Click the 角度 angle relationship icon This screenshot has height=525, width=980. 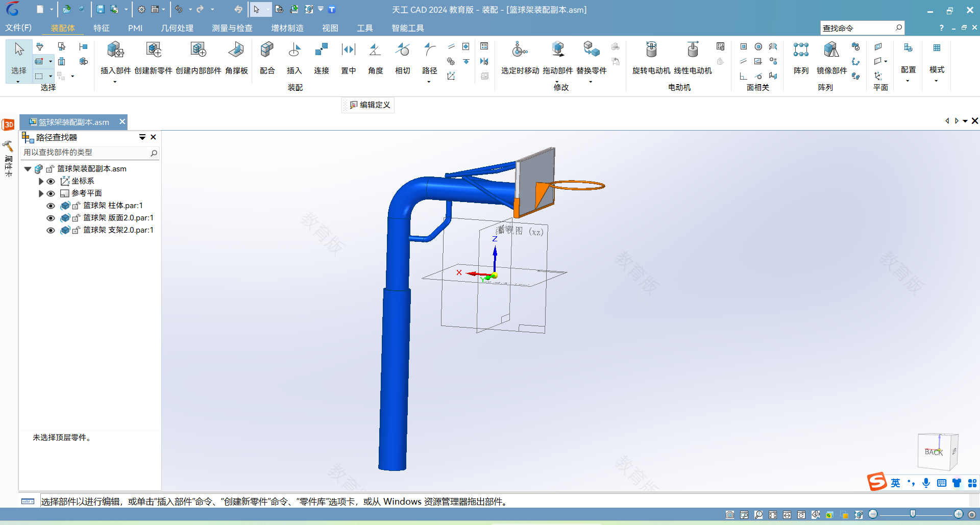(x=376, y=50)
